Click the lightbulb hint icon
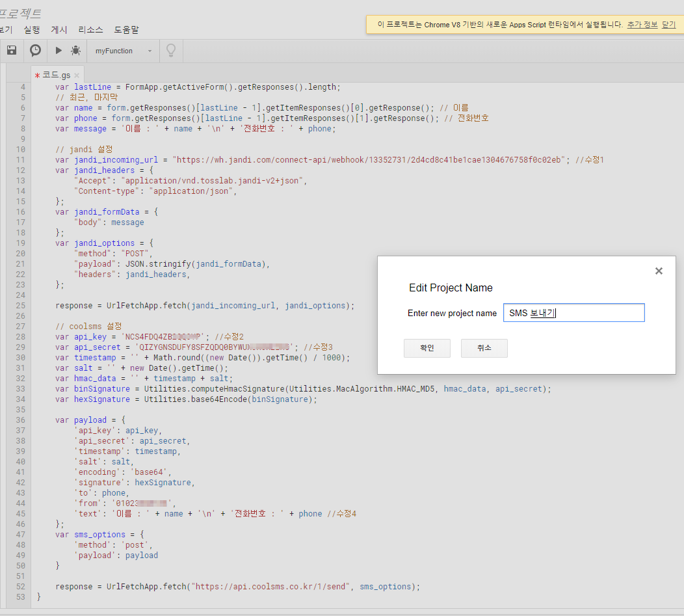 point(171,50)
